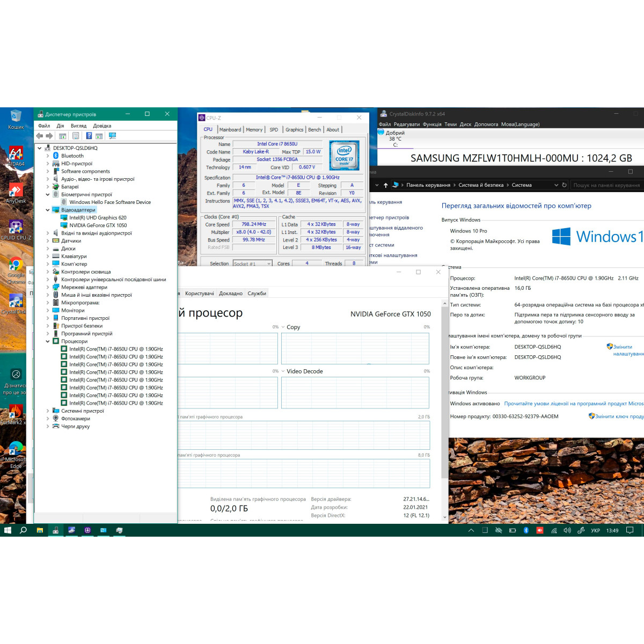644x644 pixels.
Task: Open the notification center icon on taskbar
Action: 630,530
